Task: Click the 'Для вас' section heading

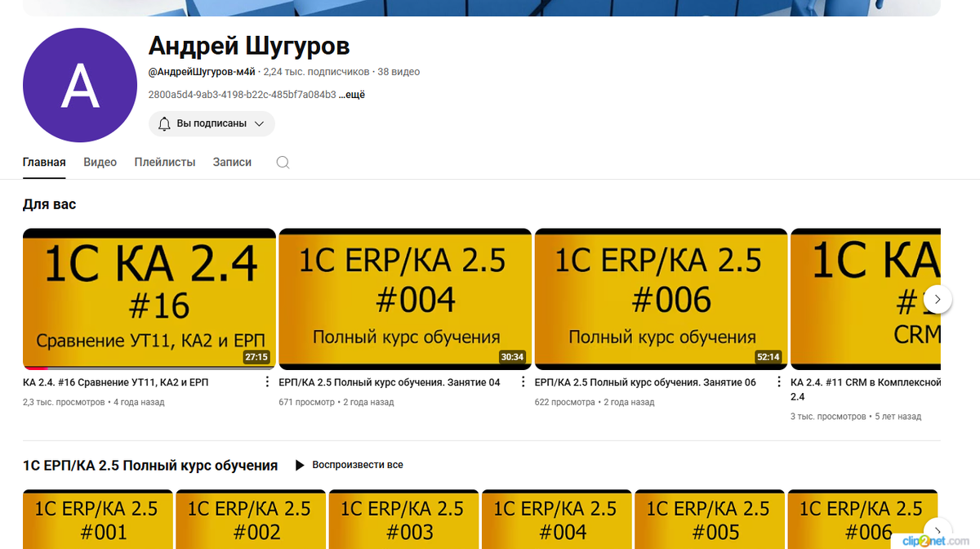Action: tap(49, 204)
